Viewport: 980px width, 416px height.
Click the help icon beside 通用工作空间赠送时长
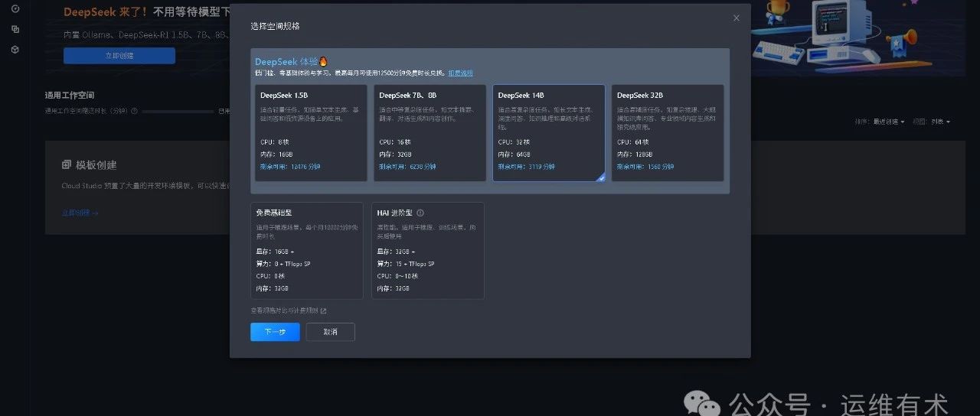point(134,111)
